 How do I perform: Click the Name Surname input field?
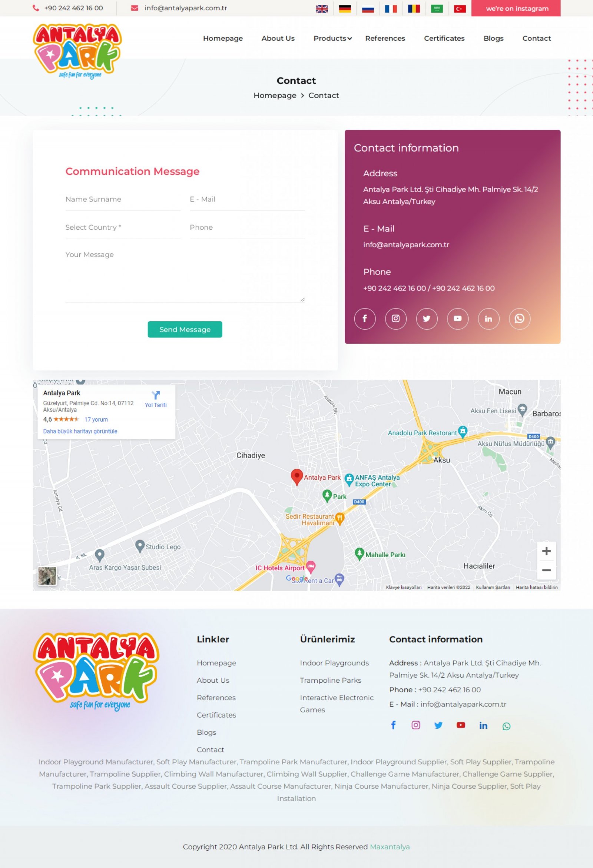click(123, 199)
